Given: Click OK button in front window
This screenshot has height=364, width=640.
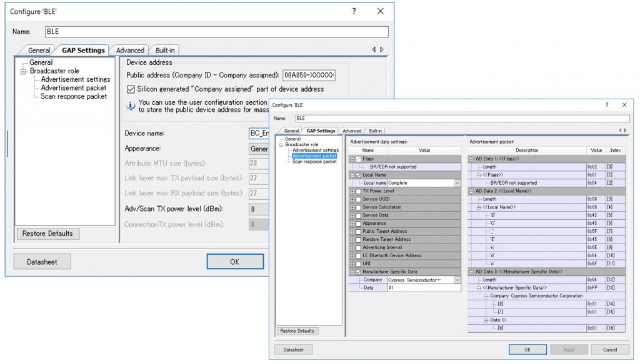Looking at the screenshot, I should [527, 350].
